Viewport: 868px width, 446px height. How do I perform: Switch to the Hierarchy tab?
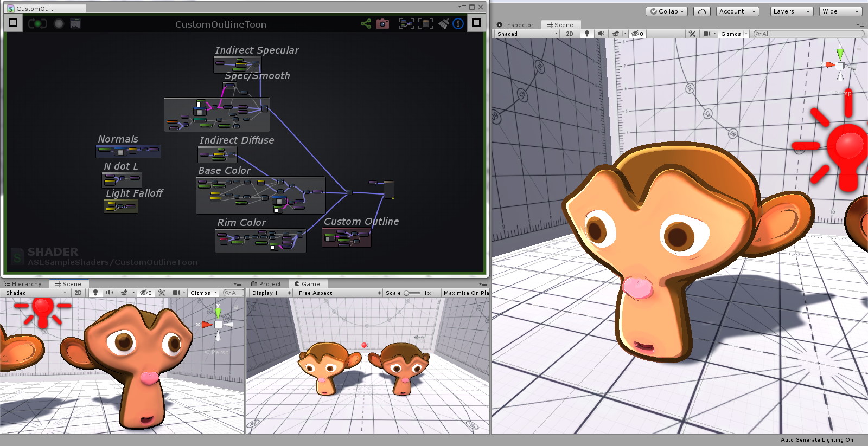coord(23,284)
